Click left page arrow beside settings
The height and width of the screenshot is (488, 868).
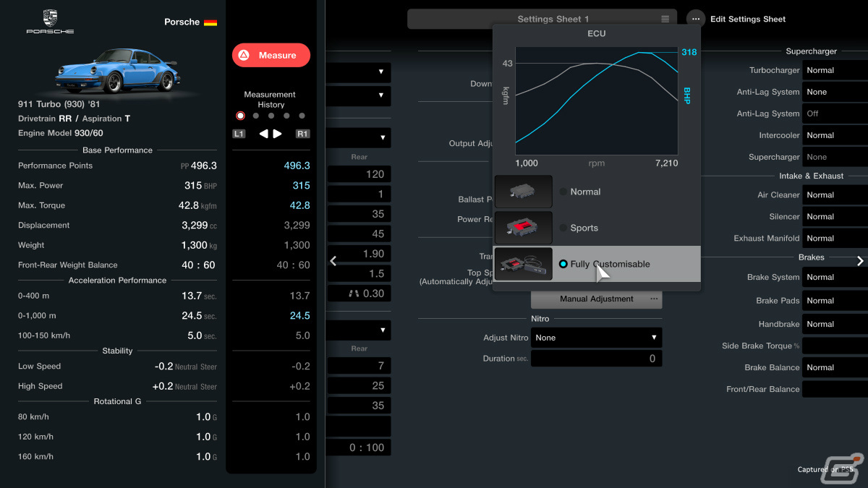point(333,261)
